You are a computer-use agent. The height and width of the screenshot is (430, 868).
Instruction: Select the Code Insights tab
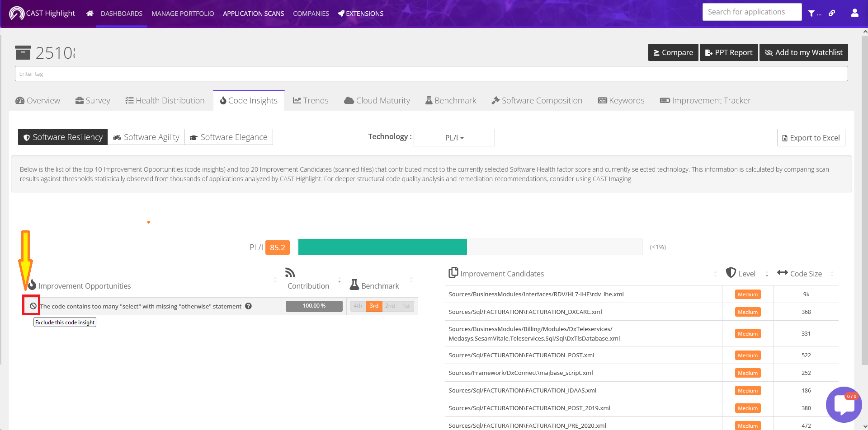tap(249, 100)
